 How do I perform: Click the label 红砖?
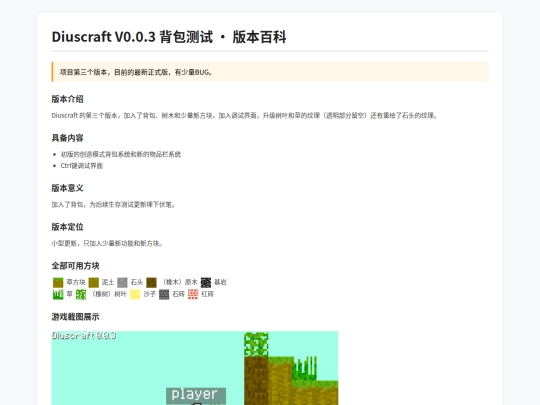[208, 294]
